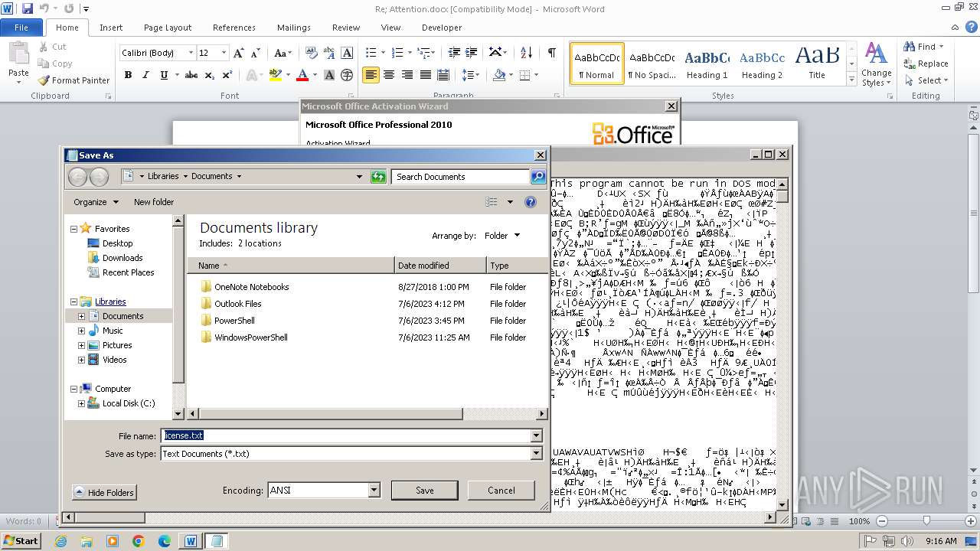Select the Heading 1 style
This screenshot has width=980, height=551.
click(x=707, y=64)
